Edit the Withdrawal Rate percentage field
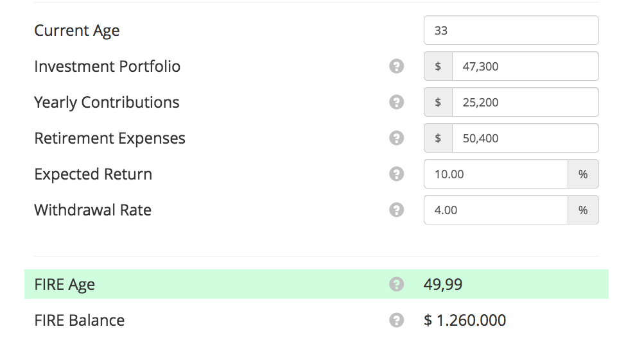The image size is (644, 354). pos(496,210)
